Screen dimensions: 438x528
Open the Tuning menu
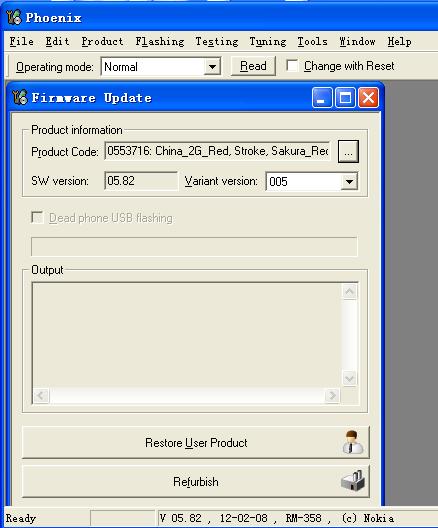(x=268, y=41)
